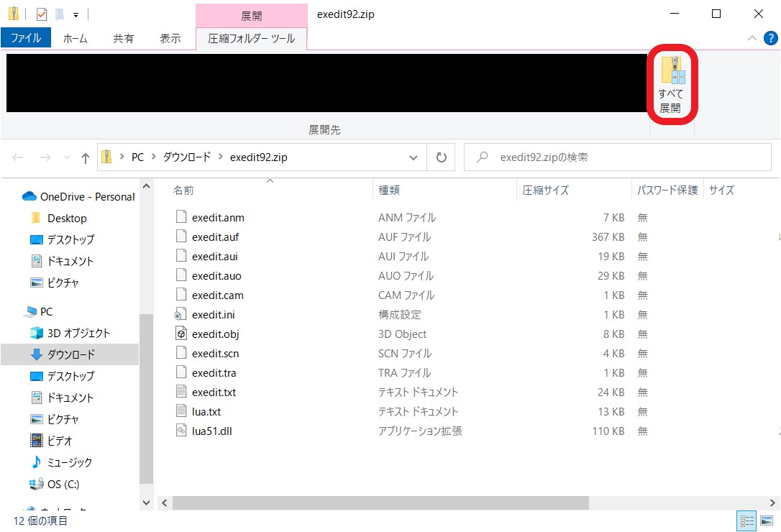
Task: Sort by 種類 column header
Action: click(389, 191)
